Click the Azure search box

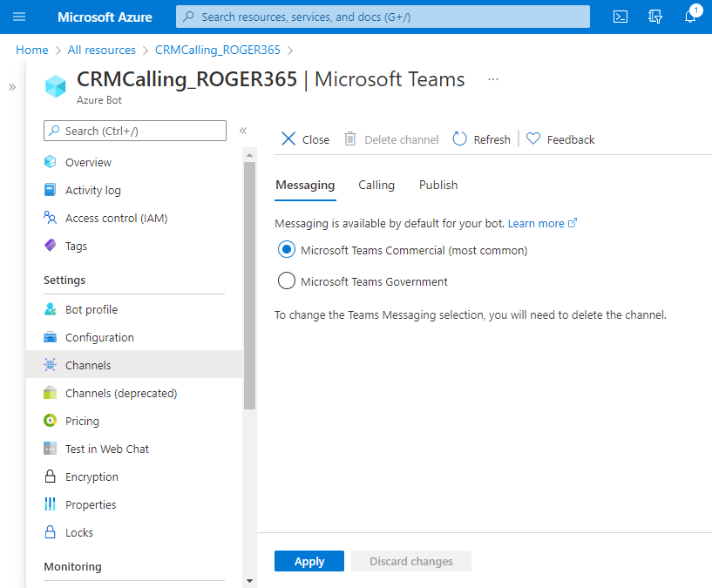(x=383, y=17)
